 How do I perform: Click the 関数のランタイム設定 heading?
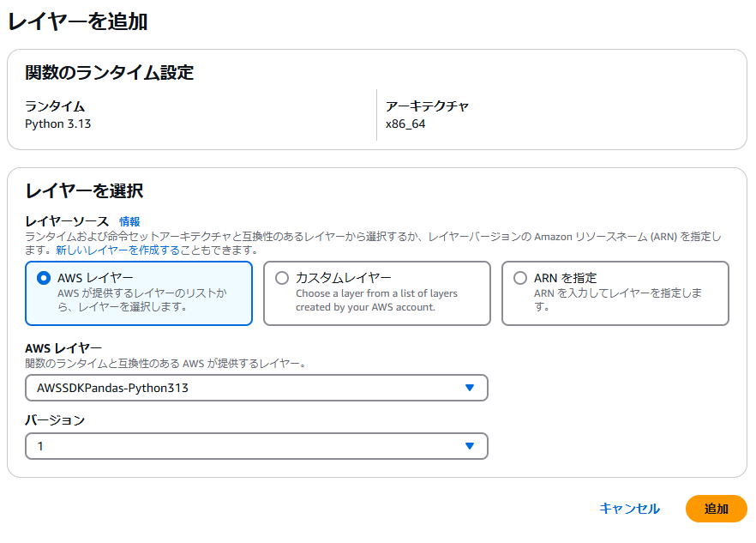(110, 72)
